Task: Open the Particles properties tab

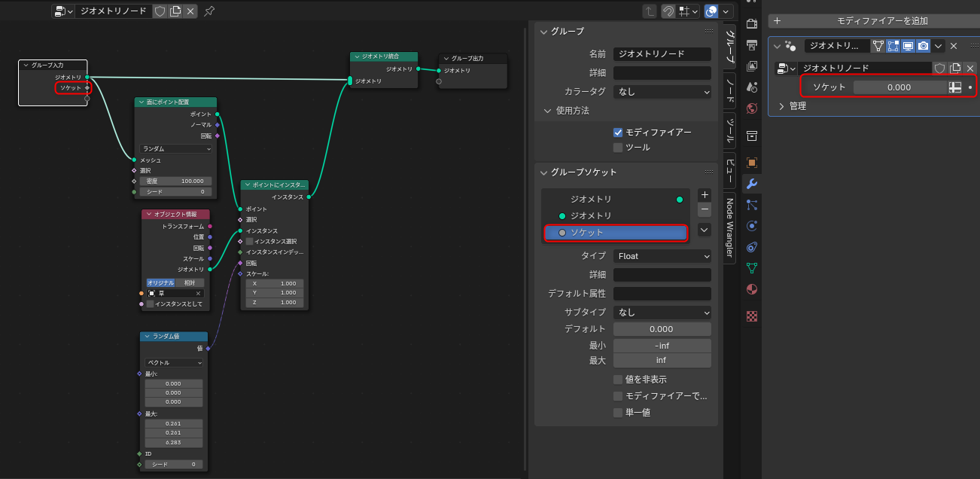Action: click(751, 205)
